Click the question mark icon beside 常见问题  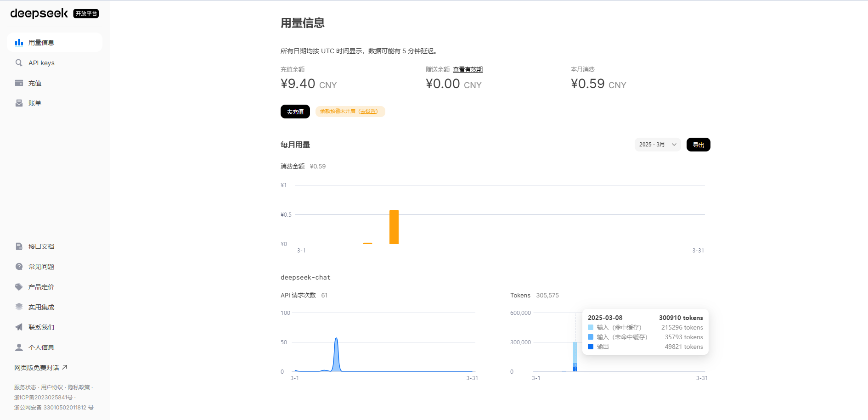(19, 267)
